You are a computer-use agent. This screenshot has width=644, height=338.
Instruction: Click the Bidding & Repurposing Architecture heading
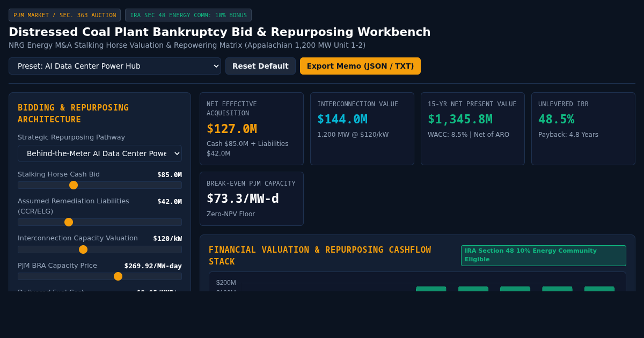click(73, 114)
